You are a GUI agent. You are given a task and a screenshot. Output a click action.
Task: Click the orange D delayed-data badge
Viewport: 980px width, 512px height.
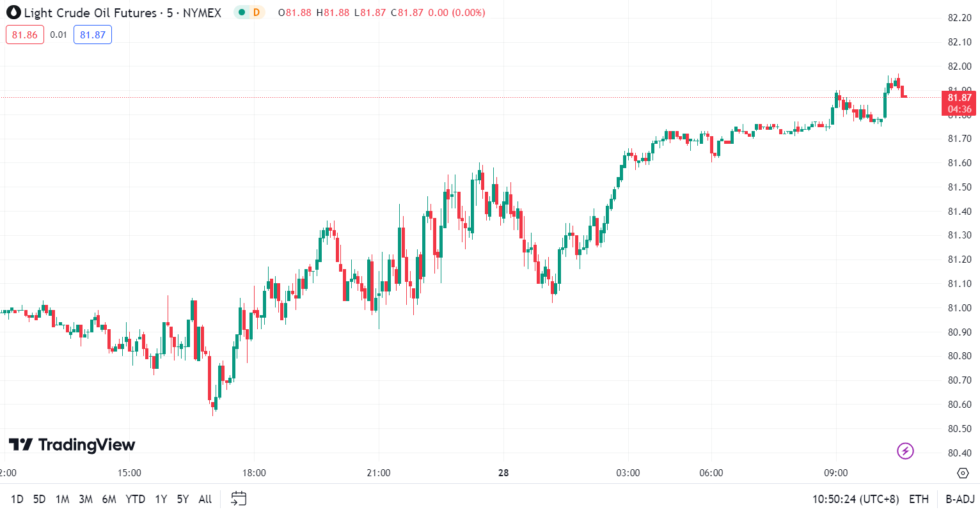(257, 13)
